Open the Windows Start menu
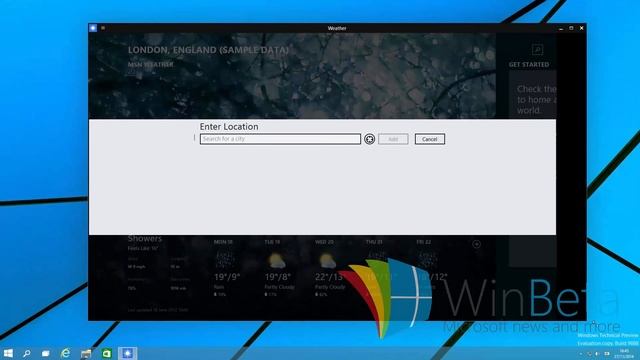The image size is (640, 360). [x=8, y=353]
